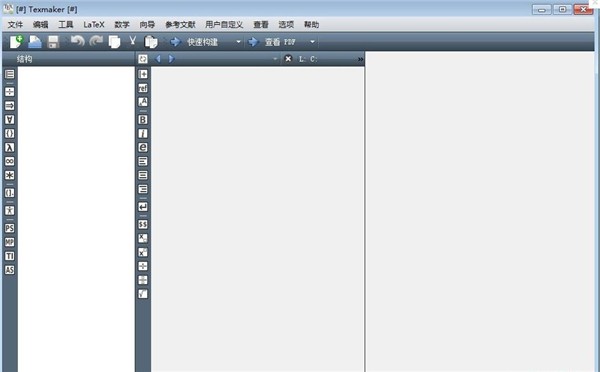Expand hidden editor bar items with »
Screen dimensions: 600x372
360,59
